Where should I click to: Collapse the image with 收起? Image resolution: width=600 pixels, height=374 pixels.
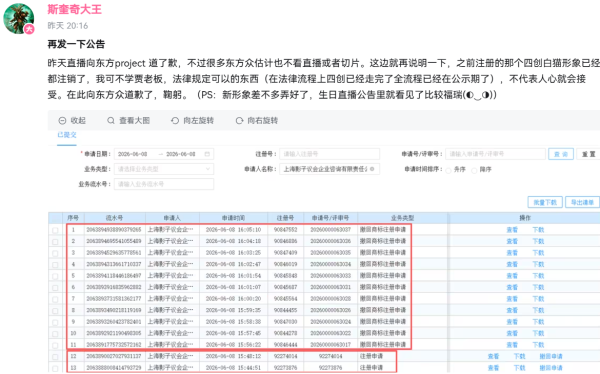point(72,121)
